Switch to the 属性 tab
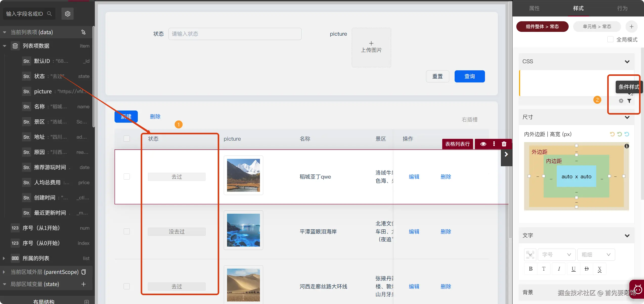 tap(534, 8)
